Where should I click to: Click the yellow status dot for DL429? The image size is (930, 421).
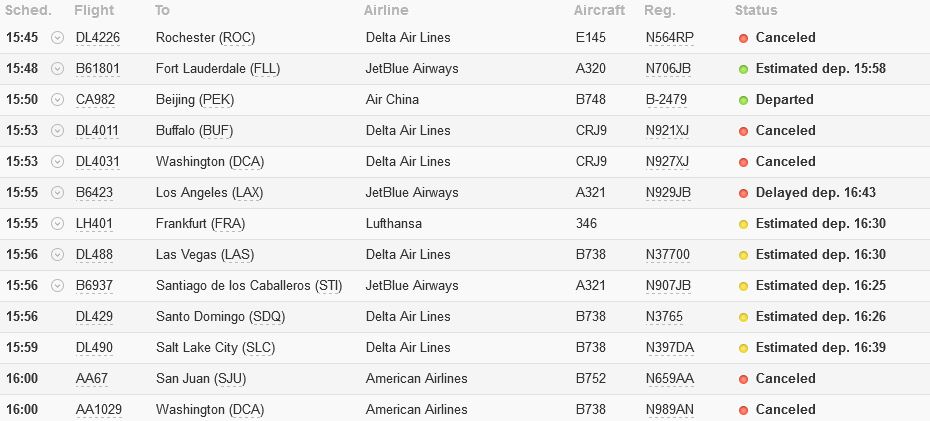click(743, 317)
